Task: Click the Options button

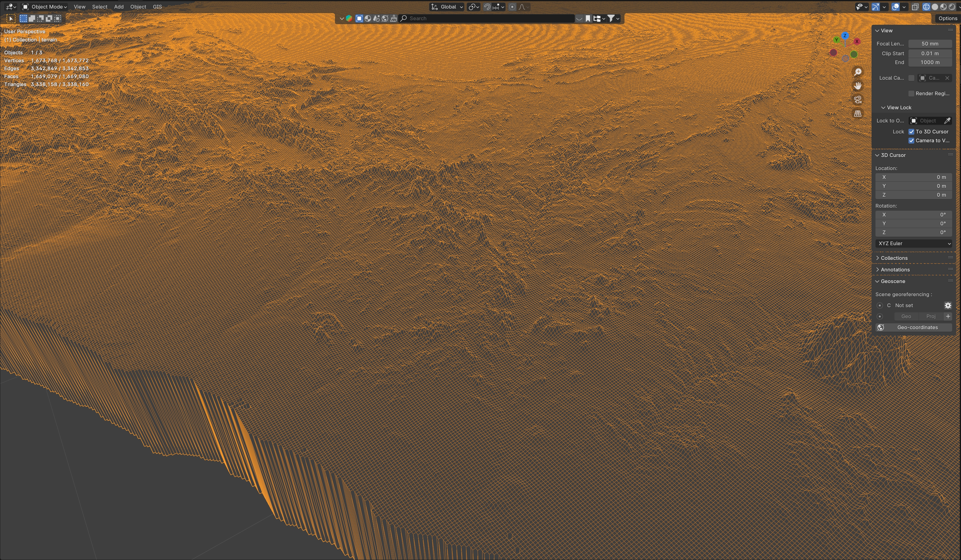Action: pyautogui.click(x=948, y=18)
